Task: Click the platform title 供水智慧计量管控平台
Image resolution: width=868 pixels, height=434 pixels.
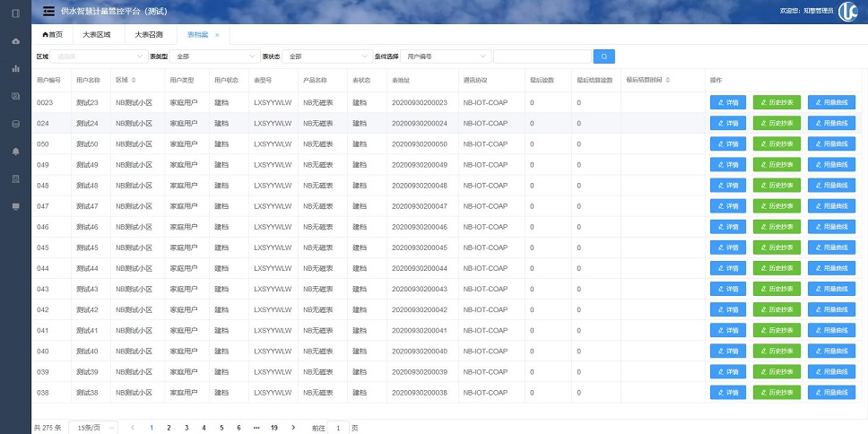Action: 114,11
